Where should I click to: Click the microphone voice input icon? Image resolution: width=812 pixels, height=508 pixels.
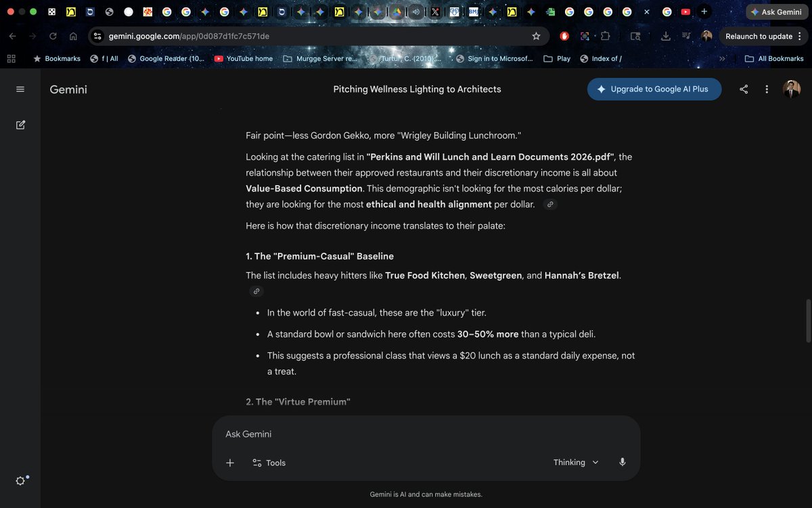[623, 463]
